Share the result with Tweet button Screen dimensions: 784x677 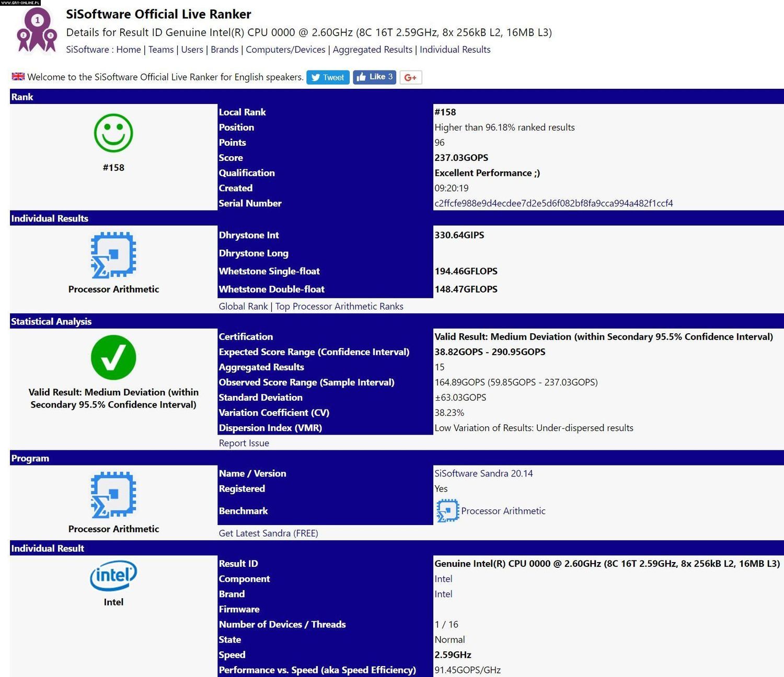328,77
